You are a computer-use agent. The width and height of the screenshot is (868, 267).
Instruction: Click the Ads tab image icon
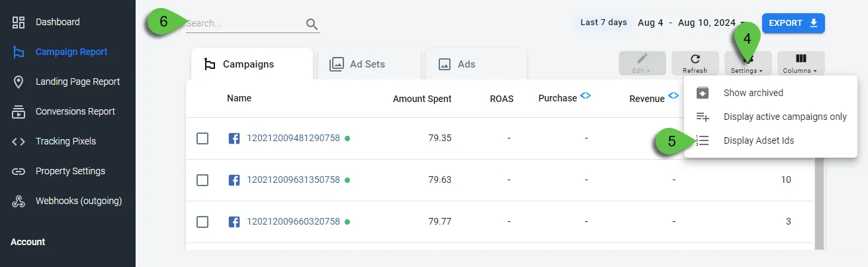click(445, 64)
